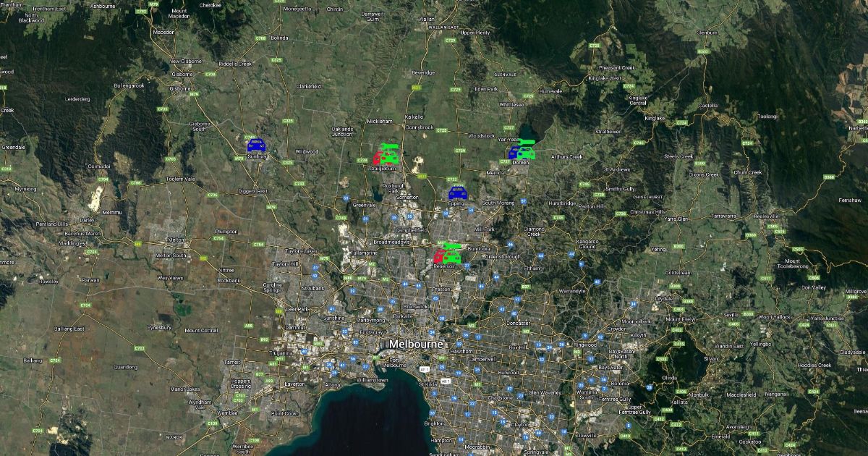Click the green car marker at Craigieburn
This screenshot has width=868, height=456.
pos(391,156)
